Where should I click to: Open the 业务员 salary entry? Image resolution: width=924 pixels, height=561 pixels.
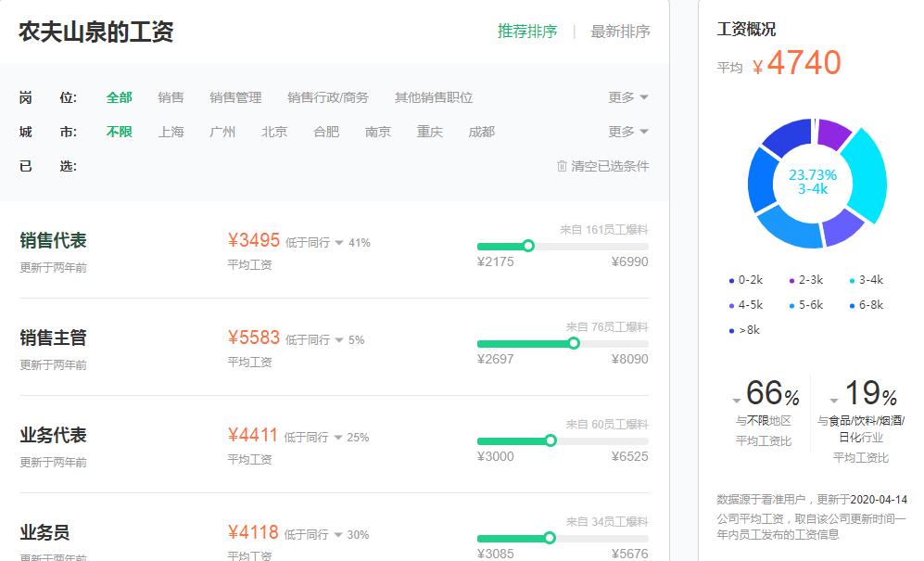point(44,532)
